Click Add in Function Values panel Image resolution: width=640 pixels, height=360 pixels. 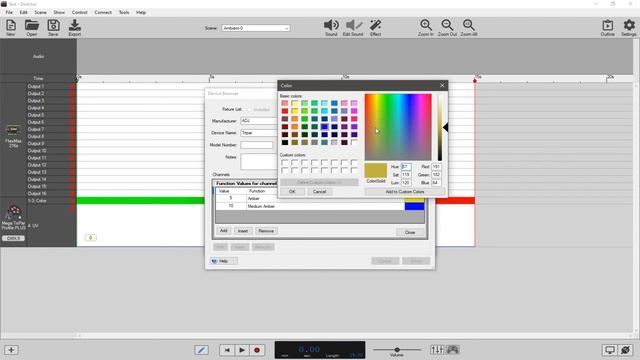click(224, 231)
